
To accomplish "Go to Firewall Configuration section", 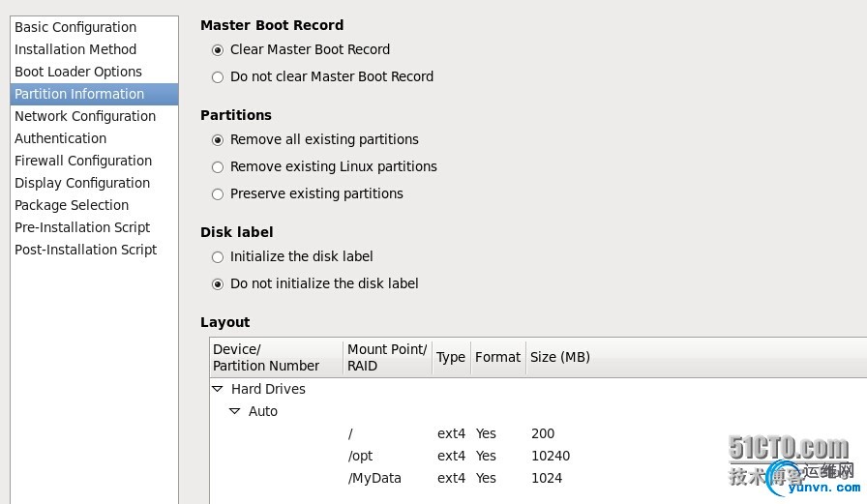I will (x=83, y=161).
